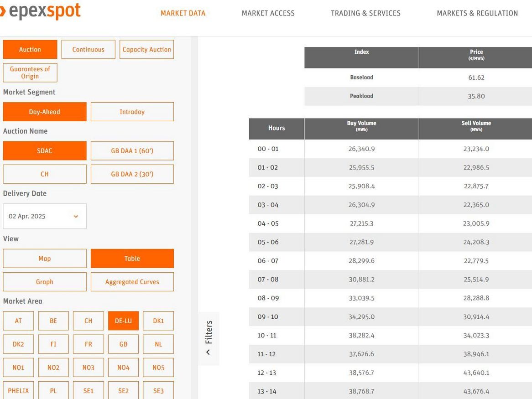This screenshot has height=399, width=532.
Task: Switch to Graph view
Action: pos(44,282)
